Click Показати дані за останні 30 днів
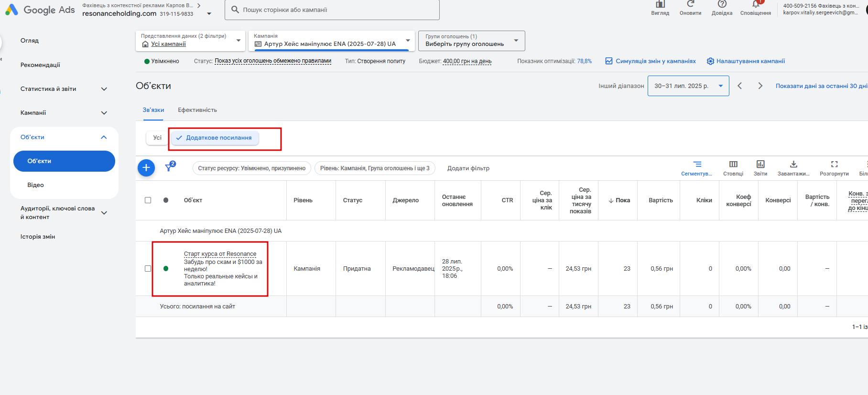The height and width of the screenshot is (395, 868). click(822, 86)
